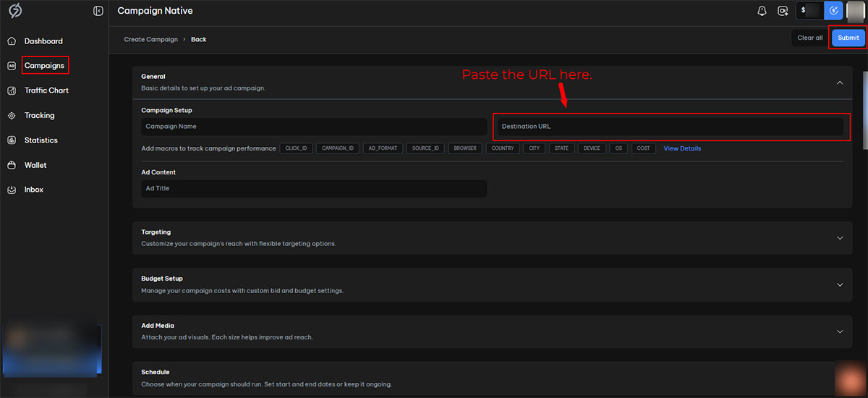Open the user profile avatar
Image resolution: width=868 pixels, height=398 pixels.
click(x=856, y=11)
